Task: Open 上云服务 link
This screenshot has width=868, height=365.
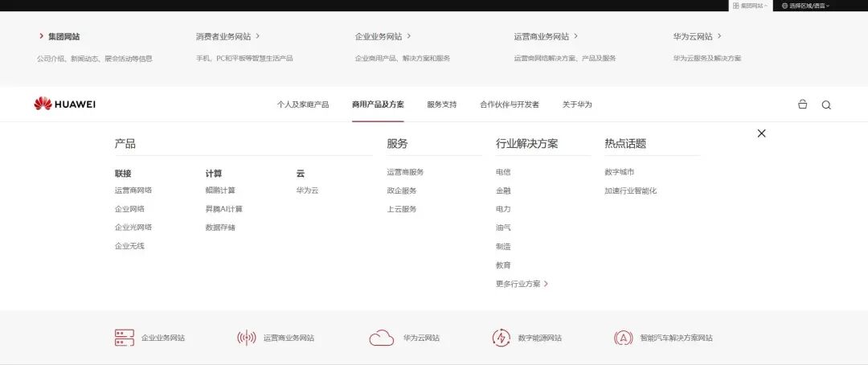Action: [x=402, y=209]
